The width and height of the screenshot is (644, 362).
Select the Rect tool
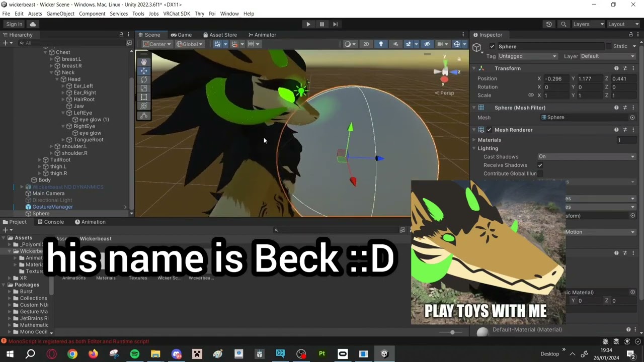tap(144, 97)
